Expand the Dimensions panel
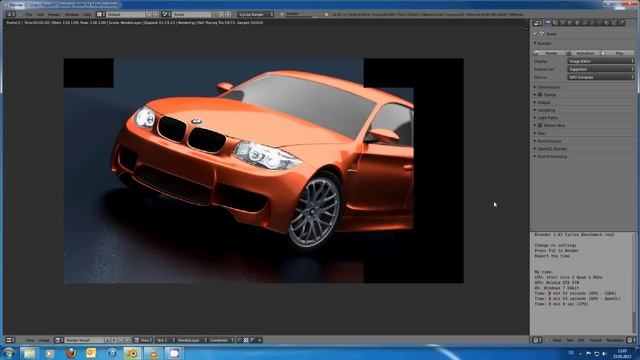640x360 pixels. 547,87
